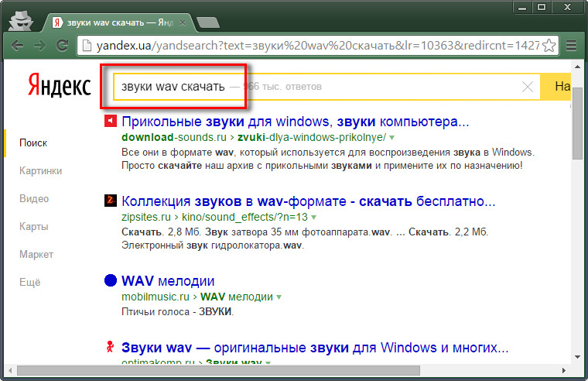Click the vertical scrollbar thumb
The image size is (588, 381).
click(x=577, y=124)
